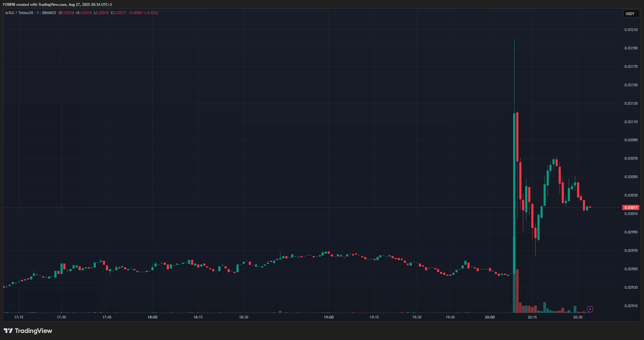The width and height of the screenshot is (644, 340).
Task: Click the 'FU9898 created with TradingView.com' caption
Action: point(35,5)
